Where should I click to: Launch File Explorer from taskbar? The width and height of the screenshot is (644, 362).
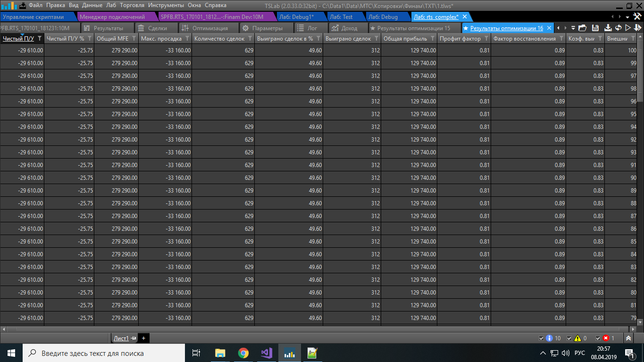220,353
